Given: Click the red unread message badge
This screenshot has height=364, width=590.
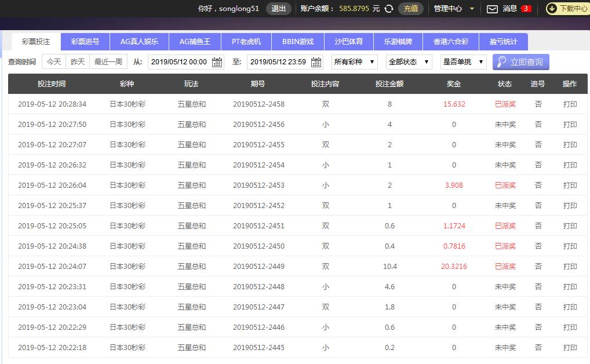Looking at the screenshot, I should (x=526, y=9).
